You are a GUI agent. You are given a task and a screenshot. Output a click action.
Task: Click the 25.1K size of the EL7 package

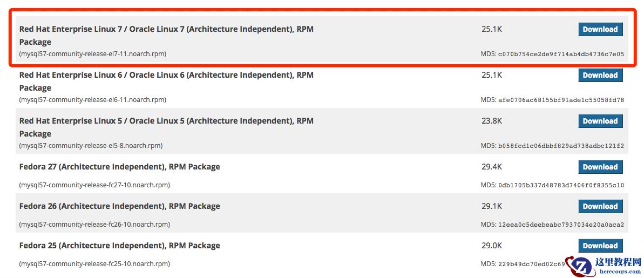[492, 29]
